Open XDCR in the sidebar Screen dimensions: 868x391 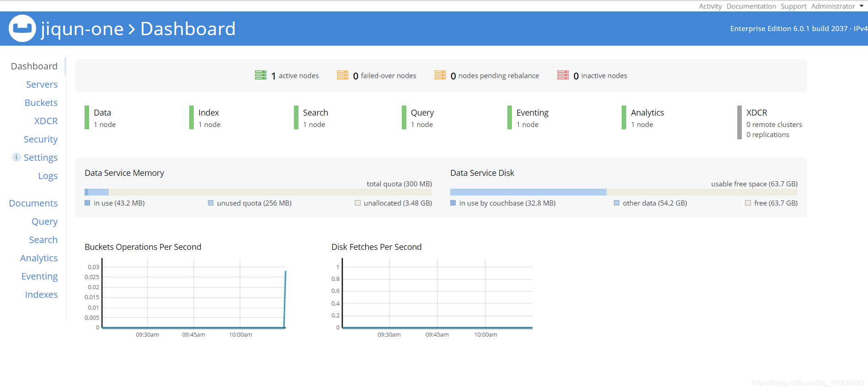pos(46,121)
